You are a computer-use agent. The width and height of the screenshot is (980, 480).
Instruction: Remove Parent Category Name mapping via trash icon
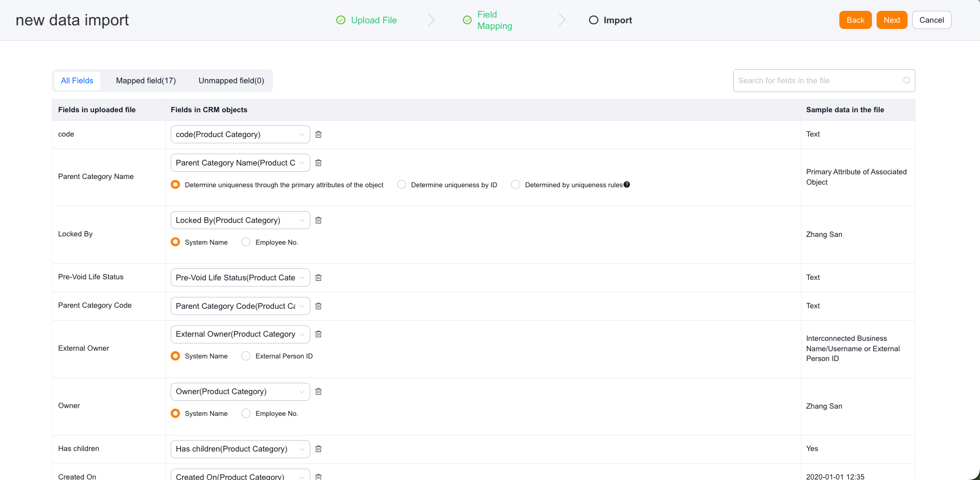319,163
